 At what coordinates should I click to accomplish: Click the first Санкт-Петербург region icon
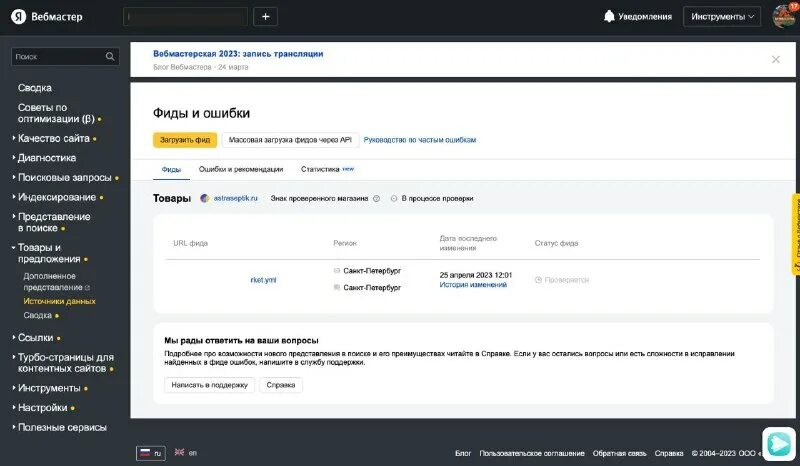(337, 271)
